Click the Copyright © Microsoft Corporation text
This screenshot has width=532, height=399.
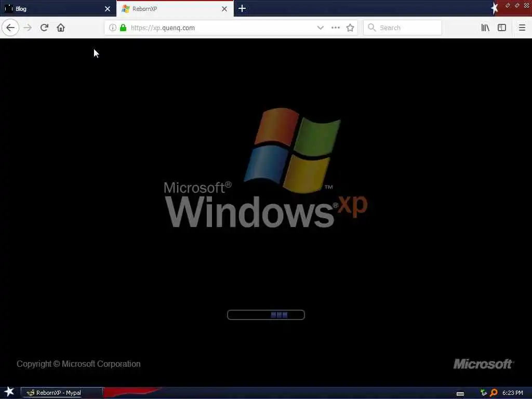click(x=78, y=364)
